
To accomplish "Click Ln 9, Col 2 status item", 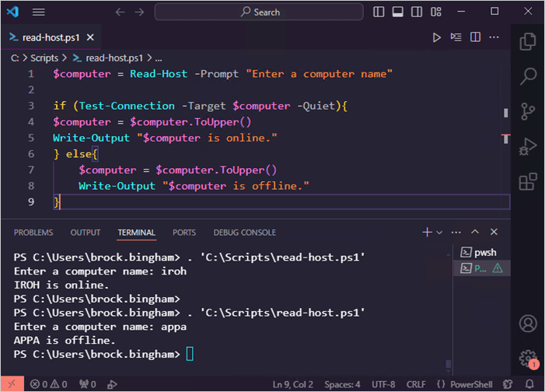I will pos(292,384).
